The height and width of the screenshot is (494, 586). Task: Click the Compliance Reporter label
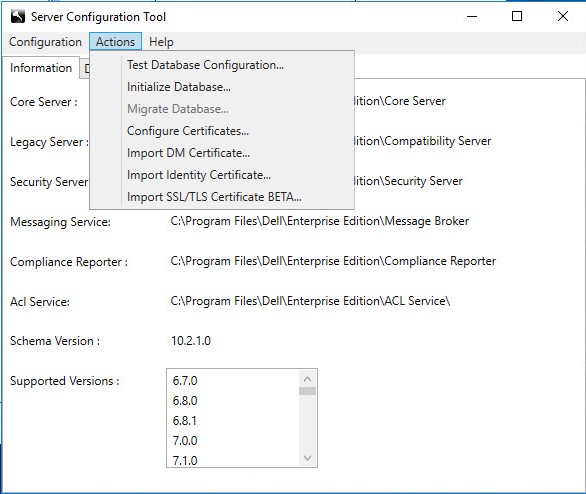point(69,262)
